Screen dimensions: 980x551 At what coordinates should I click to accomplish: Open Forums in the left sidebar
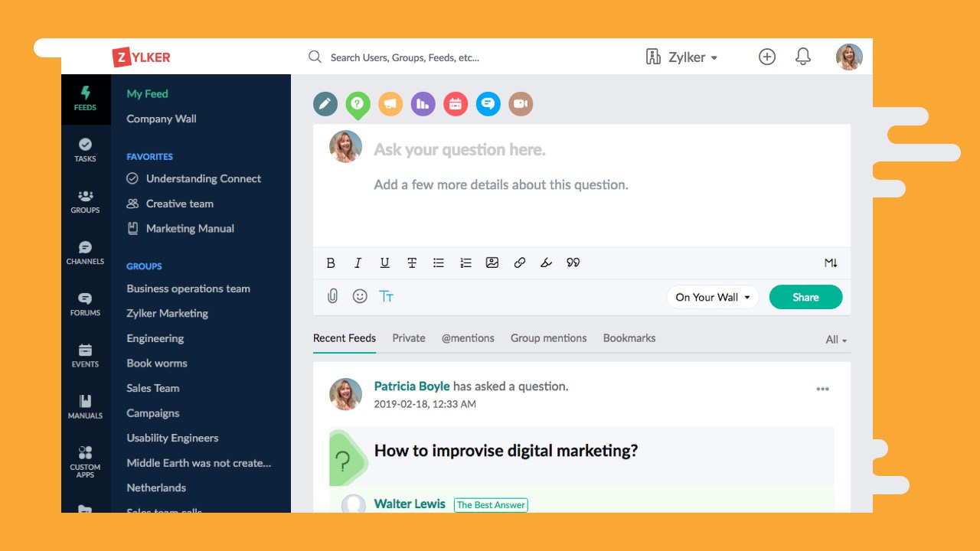85,304
